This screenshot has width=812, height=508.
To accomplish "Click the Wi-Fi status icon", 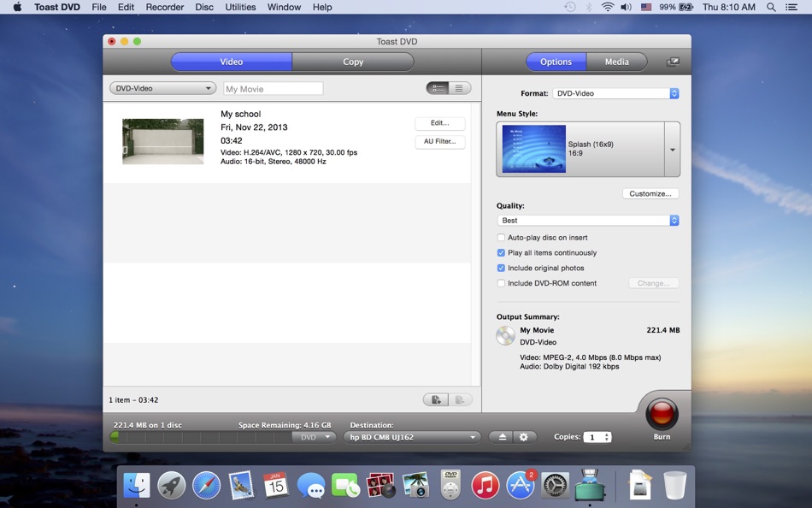I will click(608, 7).
